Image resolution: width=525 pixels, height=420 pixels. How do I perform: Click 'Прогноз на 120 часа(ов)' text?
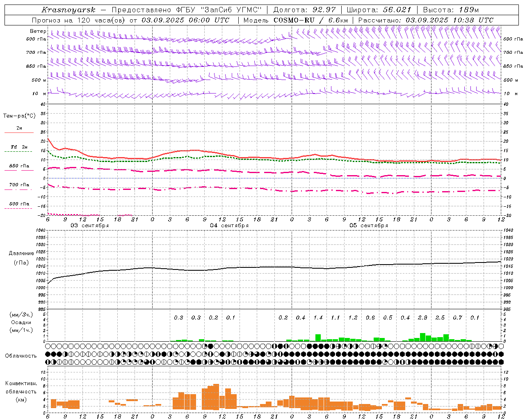78,20
